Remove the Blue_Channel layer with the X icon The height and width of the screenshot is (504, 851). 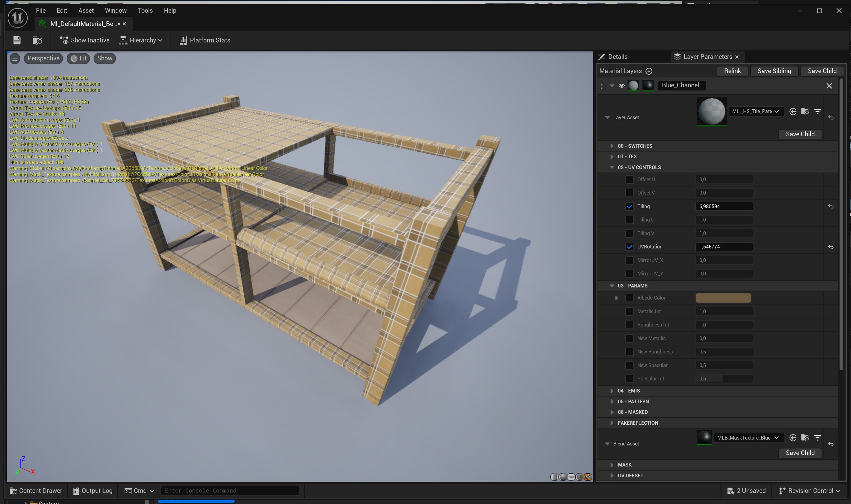829,85
